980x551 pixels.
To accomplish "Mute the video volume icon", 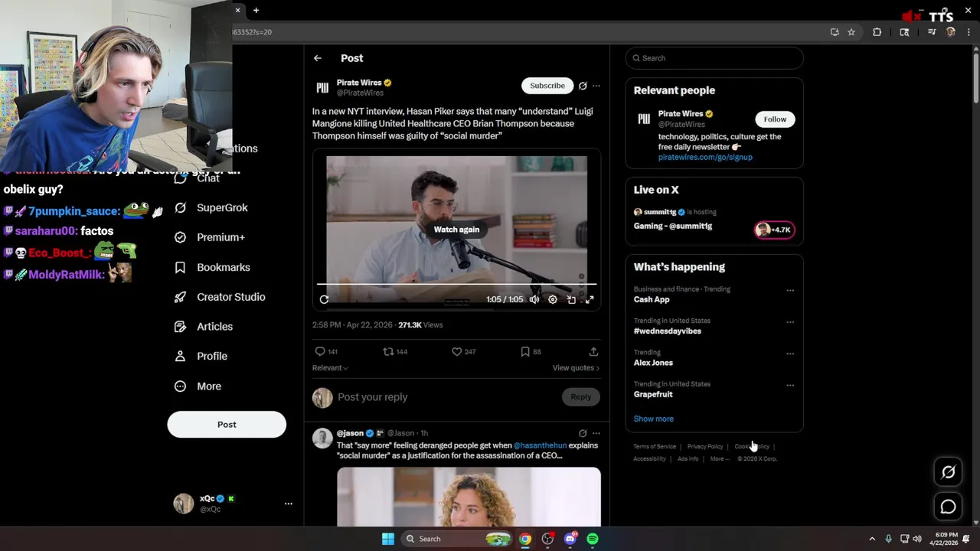I will [534, 300].
